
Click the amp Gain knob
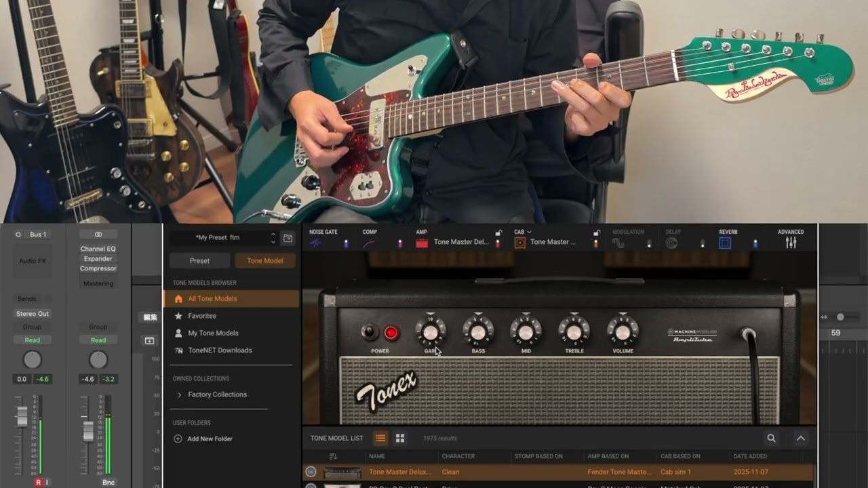[x=430, y=331]
